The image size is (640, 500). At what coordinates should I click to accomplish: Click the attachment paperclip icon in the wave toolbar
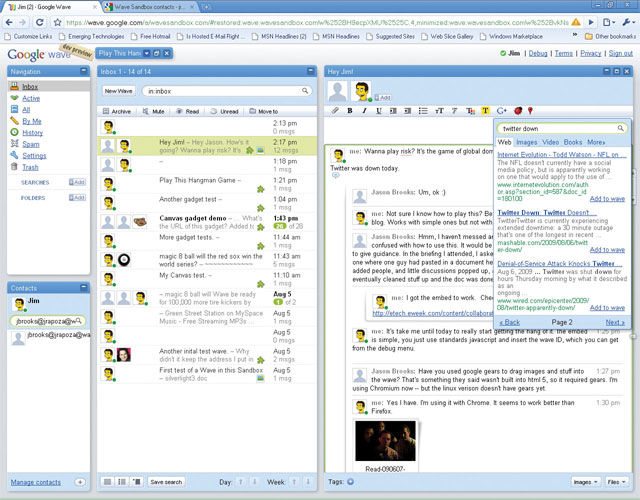coord(335,111)
